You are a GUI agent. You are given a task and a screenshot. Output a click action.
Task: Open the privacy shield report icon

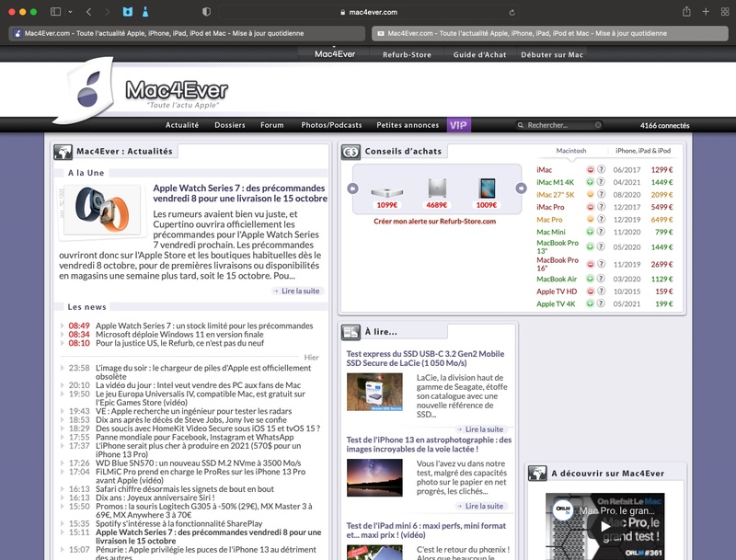point(206,12)
